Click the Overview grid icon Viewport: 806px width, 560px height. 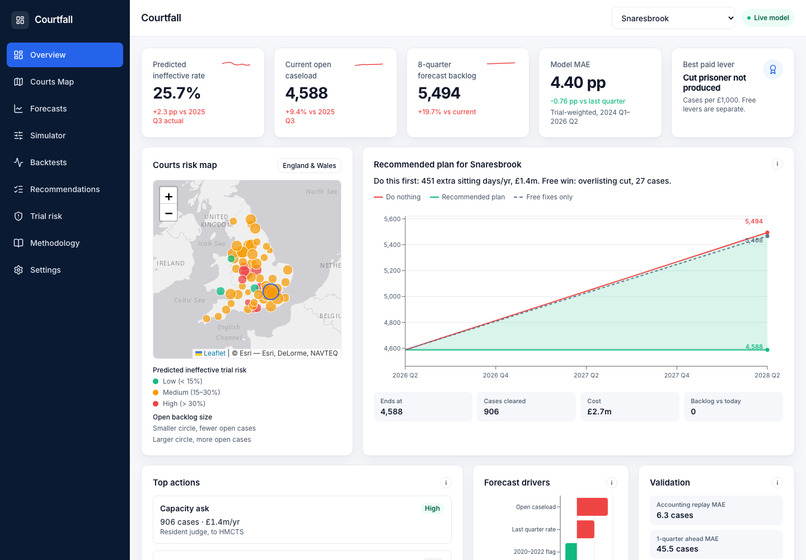(19, 55)
